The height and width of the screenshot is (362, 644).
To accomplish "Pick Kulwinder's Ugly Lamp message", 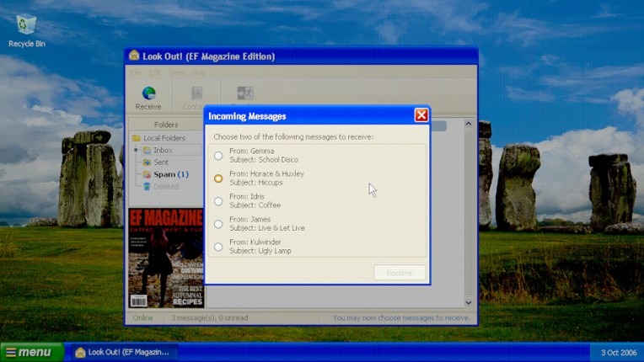I will coord(218,247).
